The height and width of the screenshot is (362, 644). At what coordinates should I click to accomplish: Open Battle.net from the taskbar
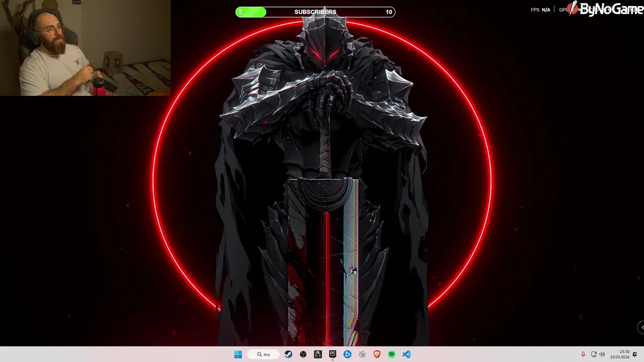[348, 354]
